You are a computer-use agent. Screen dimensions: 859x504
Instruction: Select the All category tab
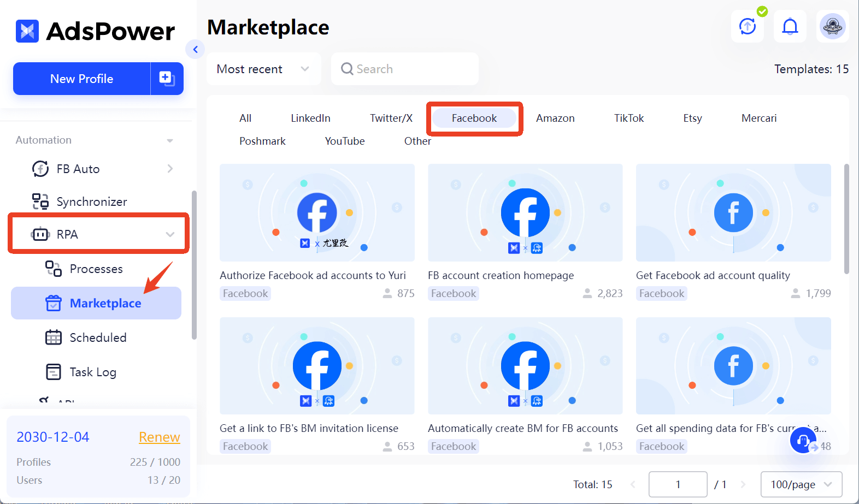click(245, 118)
